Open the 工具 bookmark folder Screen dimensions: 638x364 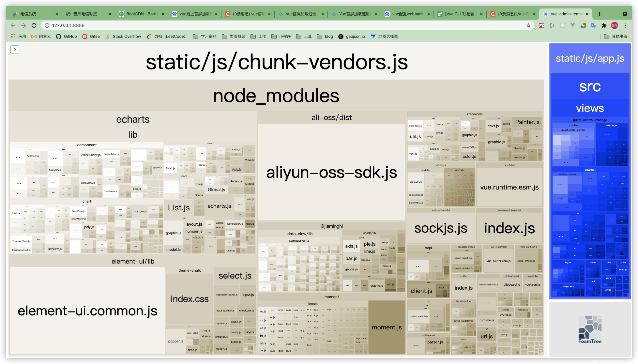point(304,37)
